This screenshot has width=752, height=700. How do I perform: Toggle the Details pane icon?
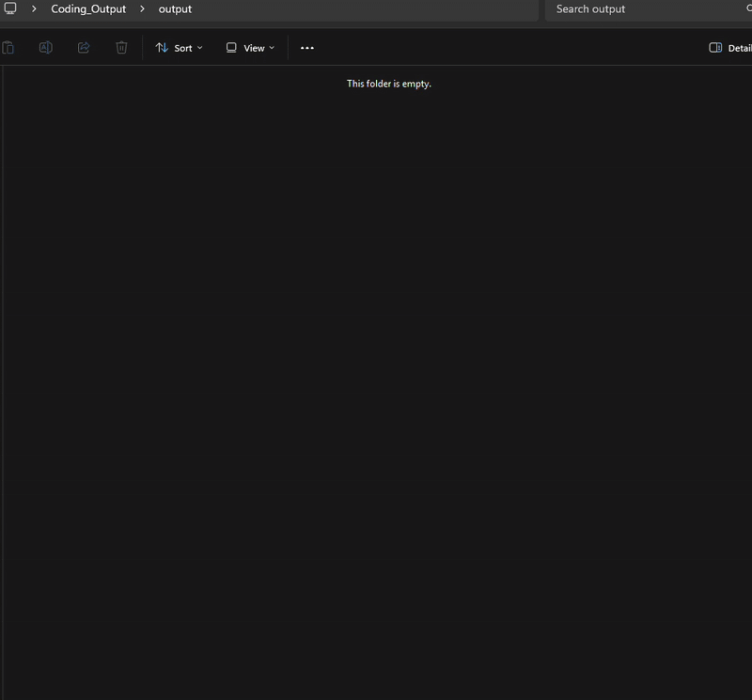point(715,48)
